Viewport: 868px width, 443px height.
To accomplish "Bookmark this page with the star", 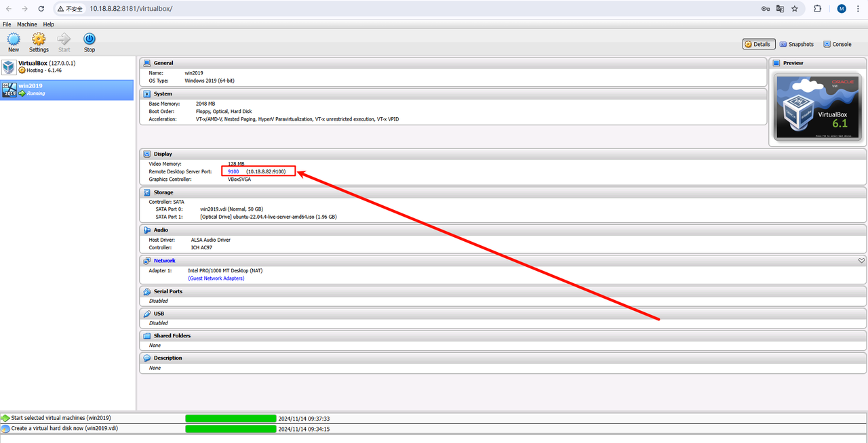I will tap(795, 9).
